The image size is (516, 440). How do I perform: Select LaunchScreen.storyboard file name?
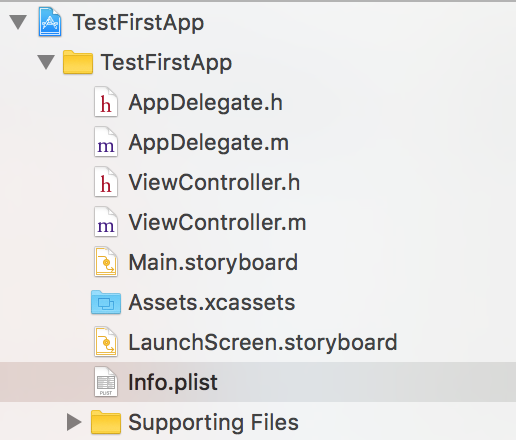click(263, 343)
